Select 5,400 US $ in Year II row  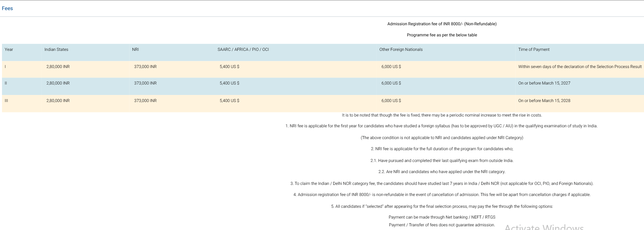pos(229,83)
